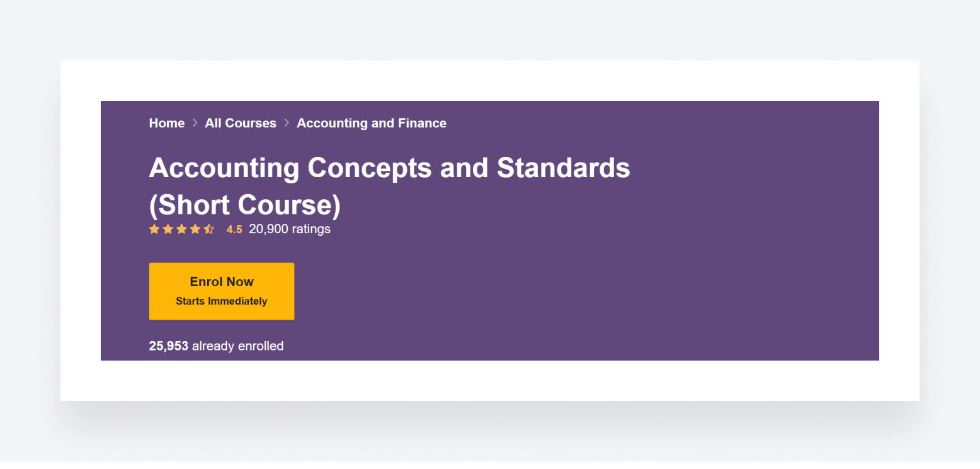Click the chevron before Accounting and Finance
The height and width of the screenshot is (469, 980).
(x=287, y=123)
